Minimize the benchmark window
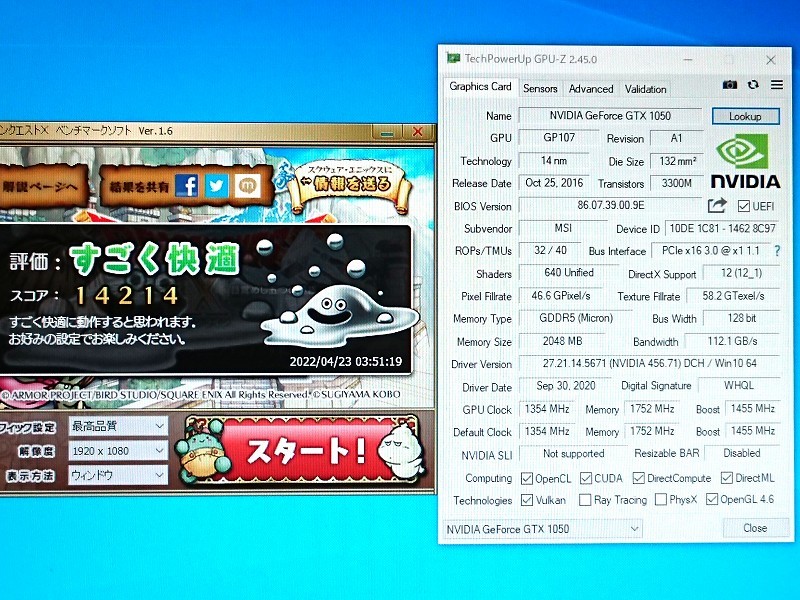Screen dimensions: 800x600 [387, 132]
